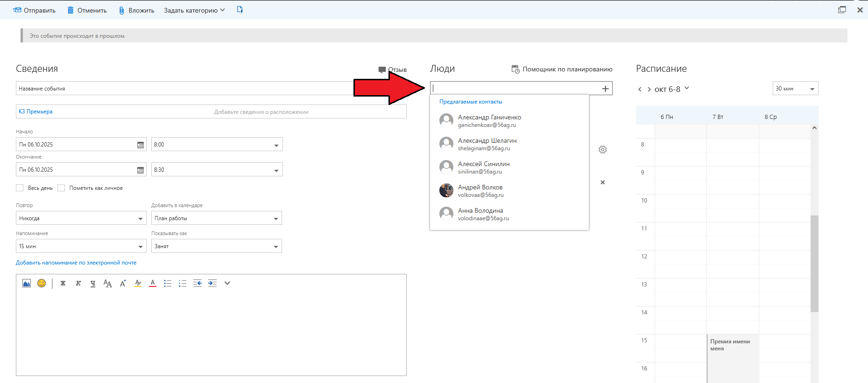Expand the 'Повтор' dropdown set to Никогда
Image resolution: width=868 pixels, height=383 pixels.
pos(81,218)
